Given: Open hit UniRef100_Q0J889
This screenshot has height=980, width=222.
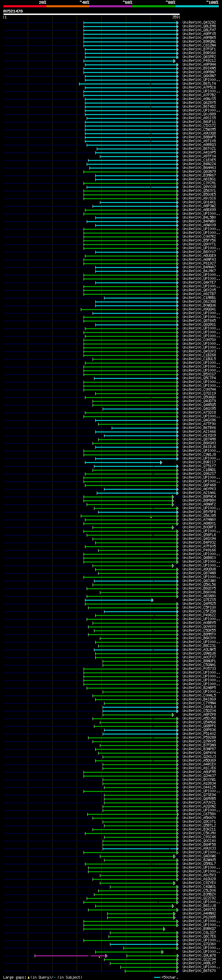Looking at the screenshot, I should coord(199,114).
